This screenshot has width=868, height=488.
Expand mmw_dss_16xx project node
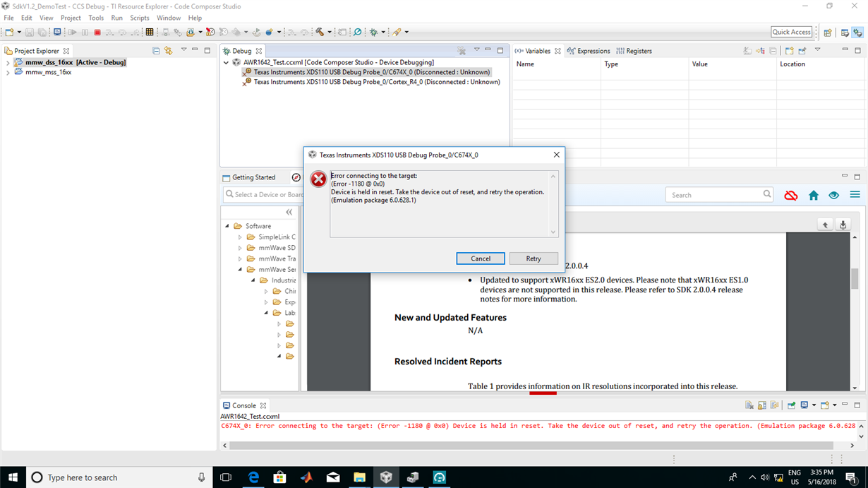click(x=8, y=62)
